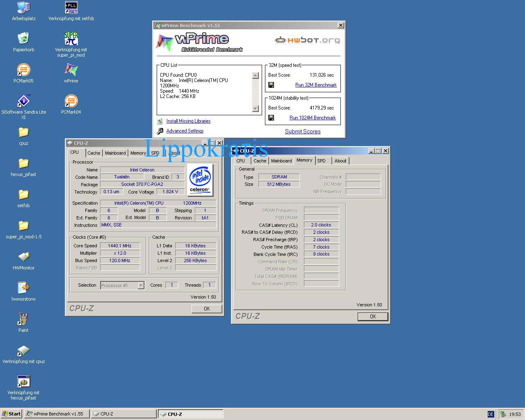Click the 32M Best Score 131,026 sec
This screenshot has height=420, width=525.
tap(322, 75)
